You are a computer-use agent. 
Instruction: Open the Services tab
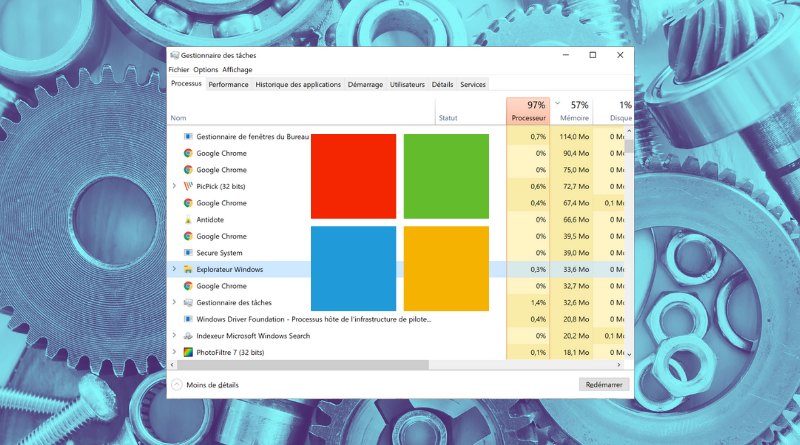click(x=473, y=85)
